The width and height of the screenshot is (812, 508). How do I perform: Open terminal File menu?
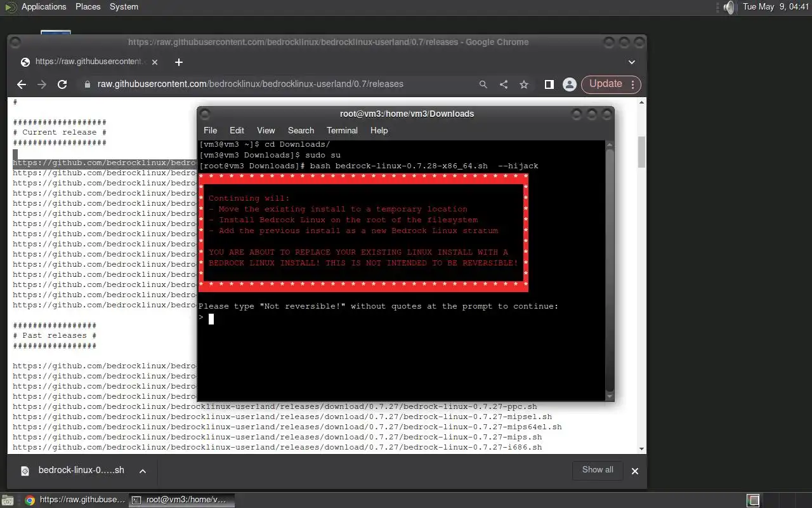tap(210, 130)
